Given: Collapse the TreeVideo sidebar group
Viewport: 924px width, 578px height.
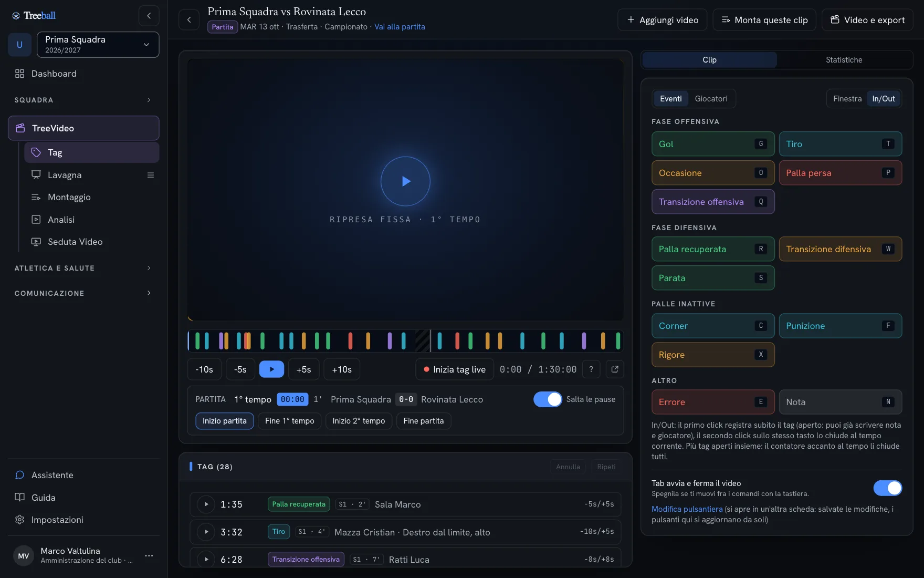Looking at the screenshot, I should (83, 128).
